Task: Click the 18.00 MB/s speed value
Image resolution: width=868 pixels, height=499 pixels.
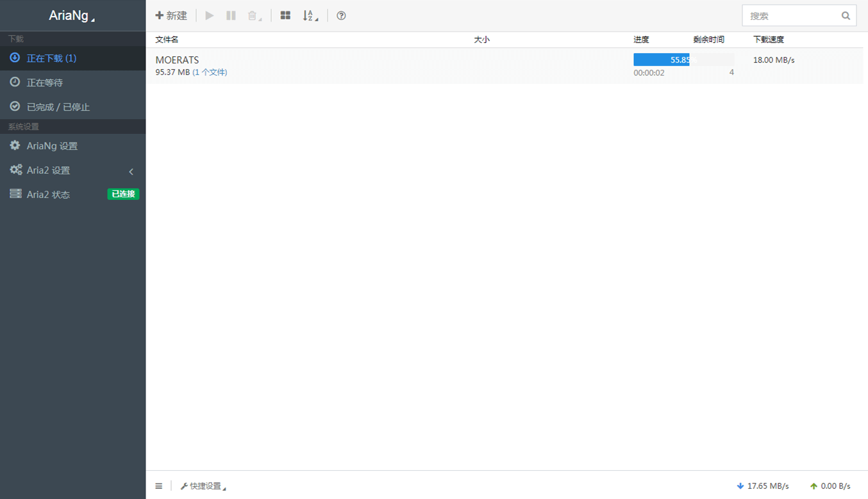Action: point(774,60)
